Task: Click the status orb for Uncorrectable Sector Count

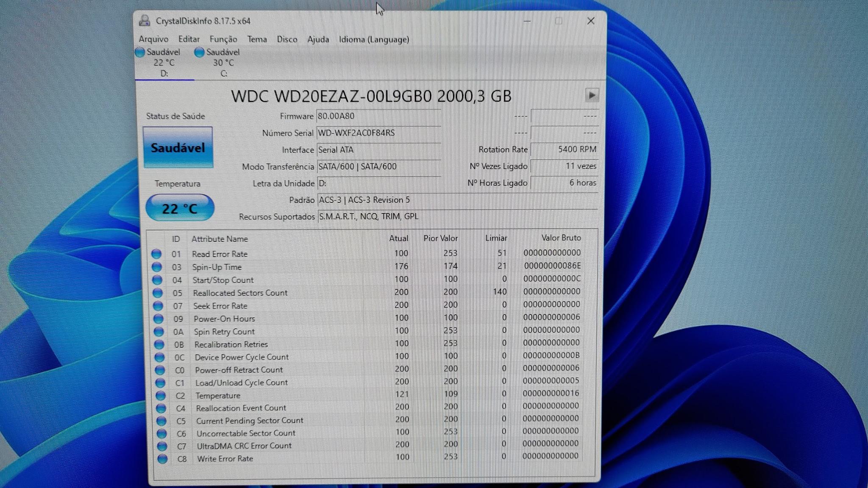Action: (161, 434)
